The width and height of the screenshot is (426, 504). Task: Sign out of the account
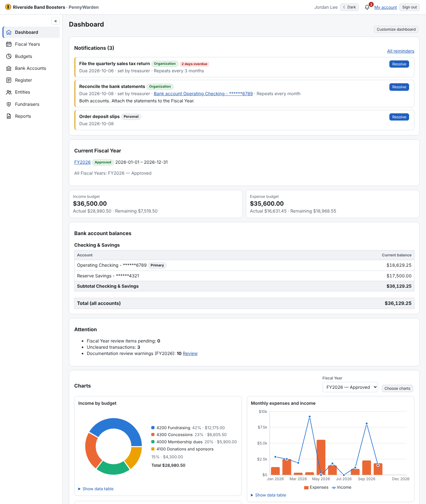pos(409,7)
